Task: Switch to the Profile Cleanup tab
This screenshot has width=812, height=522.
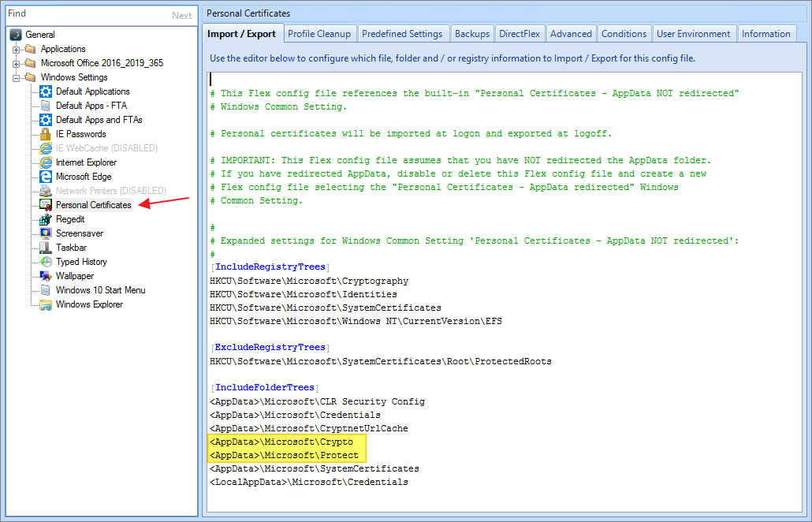Action: click(x=320, y=34)
